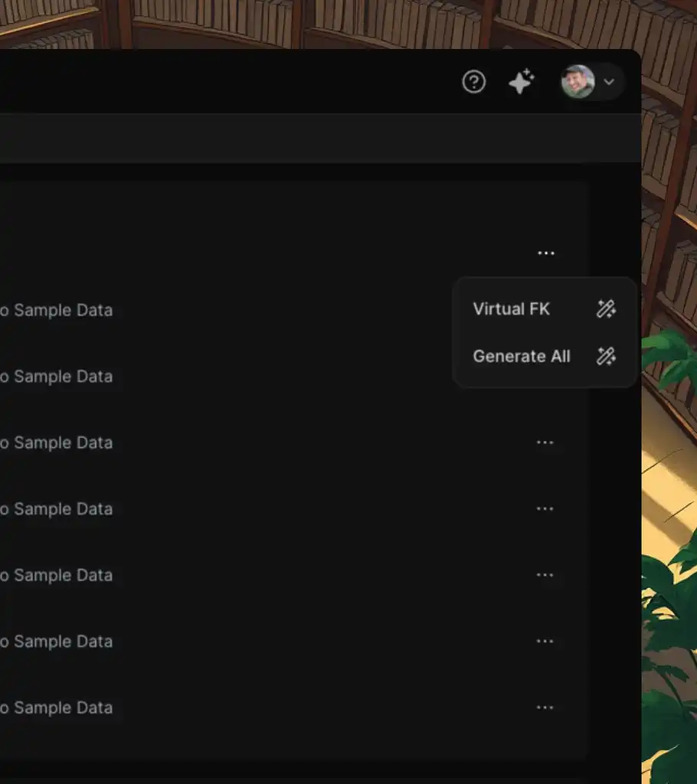The width and height of the screenshot is (697, 784).
Task: Expand the chevron next to the avatar
Action: tap(610, 82)
